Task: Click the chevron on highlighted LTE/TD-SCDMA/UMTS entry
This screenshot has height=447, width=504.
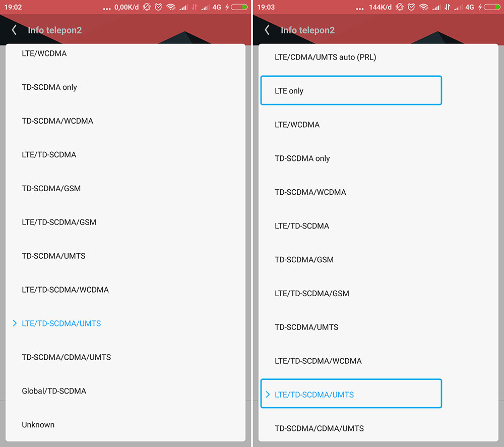Action: tap(268, 394)
